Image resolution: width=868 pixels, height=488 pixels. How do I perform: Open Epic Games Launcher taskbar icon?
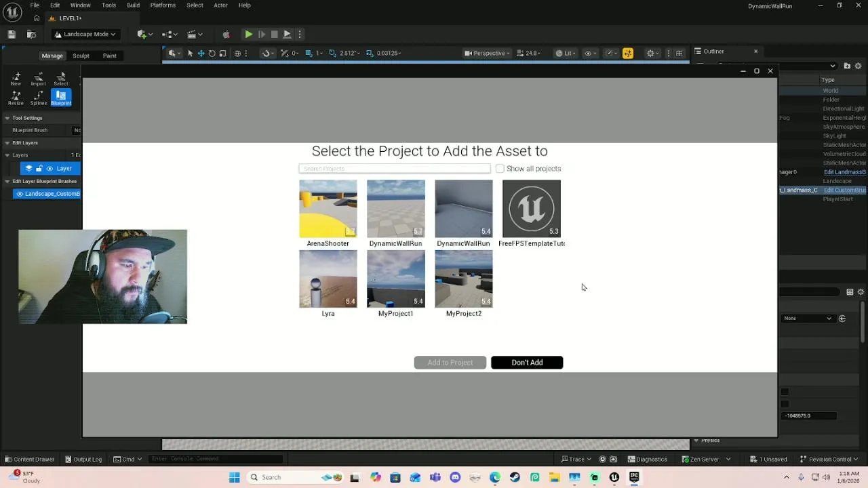click(x=634, y=477)
